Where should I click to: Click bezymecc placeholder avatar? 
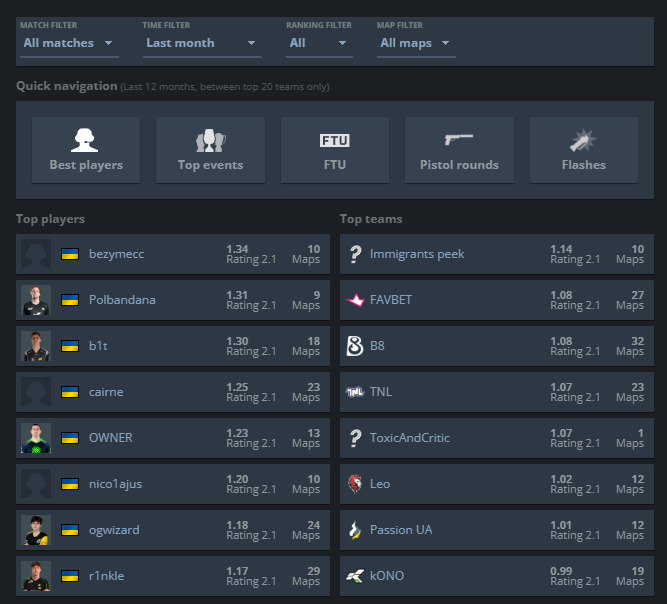pyautogui.click(x=36, y=254)
